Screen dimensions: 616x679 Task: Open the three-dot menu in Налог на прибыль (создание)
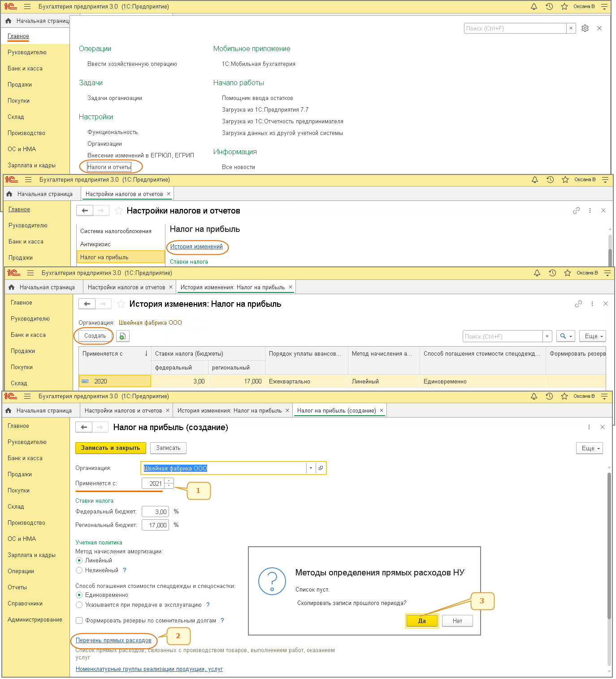click(589, 427)
